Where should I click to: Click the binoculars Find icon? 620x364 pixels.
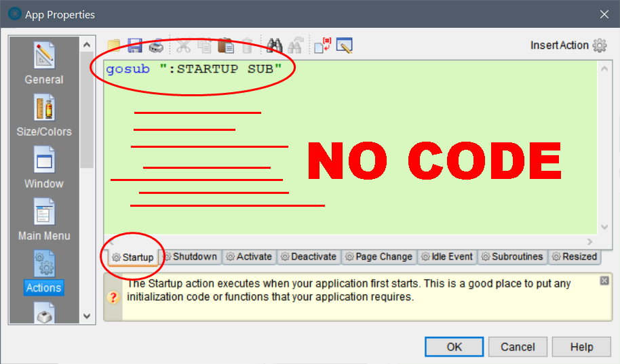(x=274, y=46)
